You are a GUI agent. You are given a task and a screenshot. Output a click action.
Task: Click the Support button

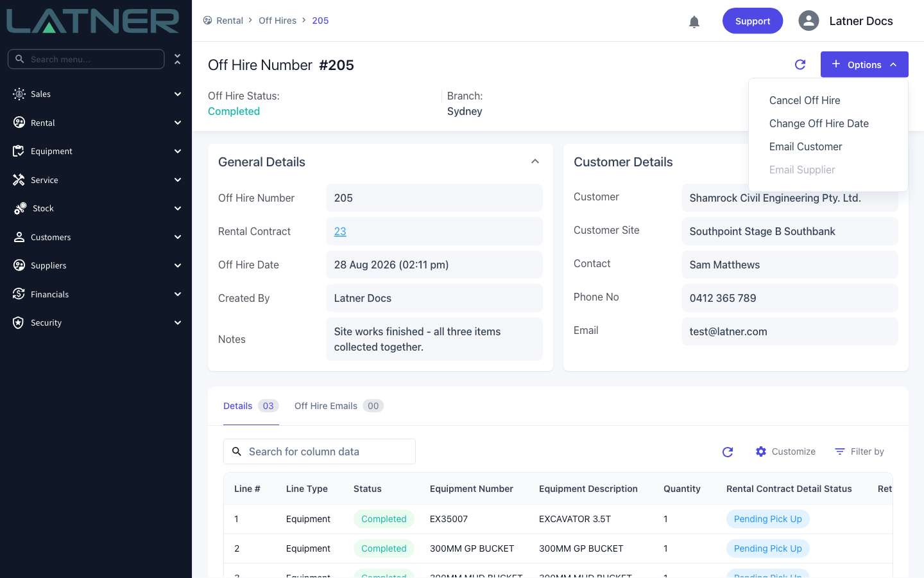753,21
